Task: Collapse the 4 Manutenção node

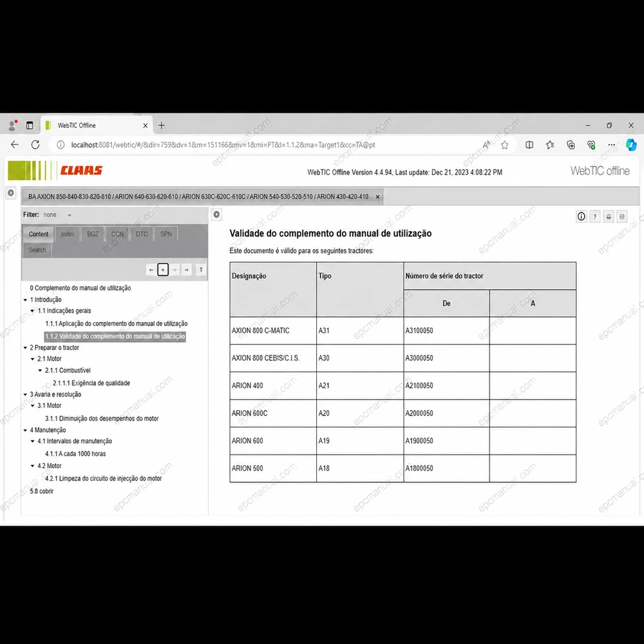Action: click(26, 430)
